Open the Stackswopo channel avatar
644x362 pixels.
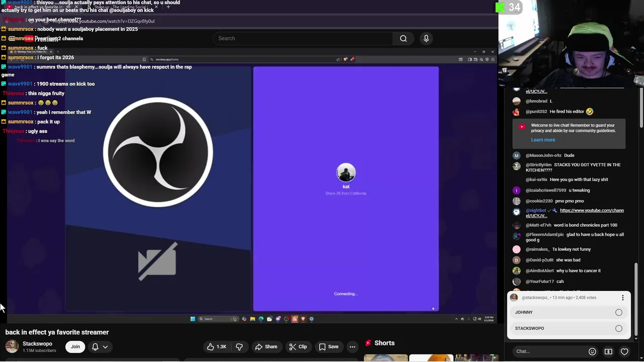click(12, 346)
